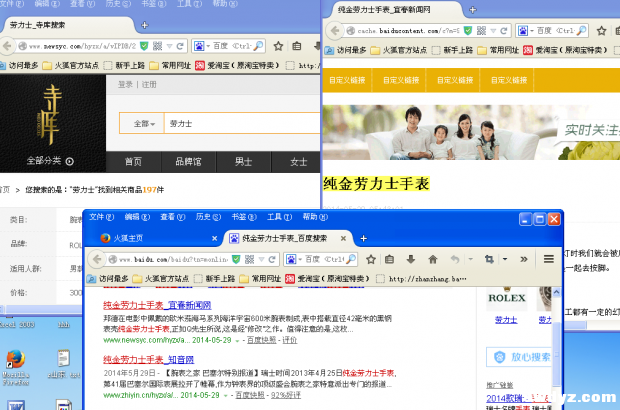Reload the page in the 寺库搜索 window

180,46
